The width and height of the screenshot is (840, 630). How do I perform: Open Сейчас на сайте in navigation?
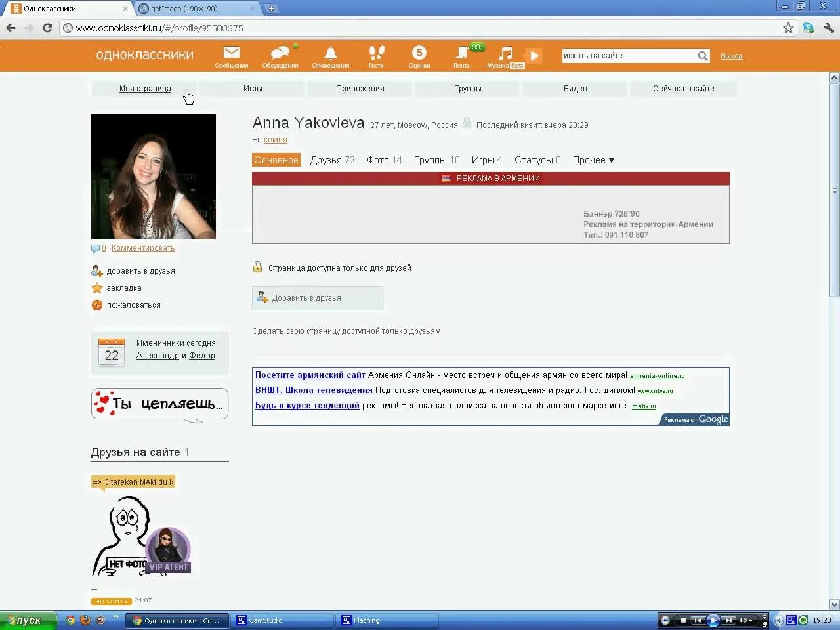click(684, 89)
